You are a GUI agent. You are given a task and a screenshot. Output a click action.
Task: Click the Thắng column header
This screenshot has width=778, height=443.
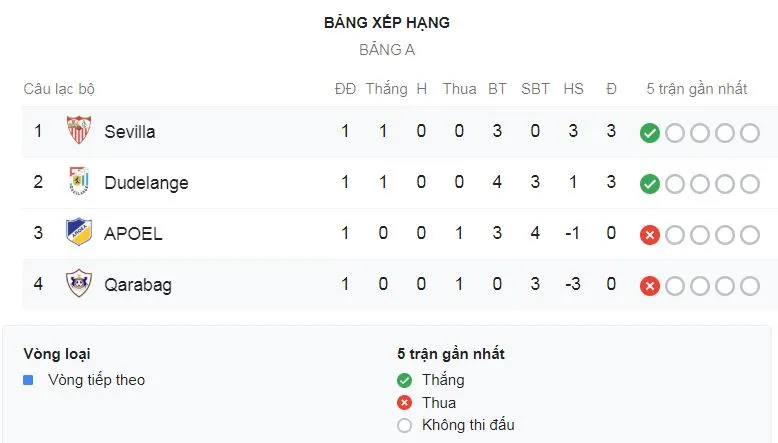click(x=386, y=88)
